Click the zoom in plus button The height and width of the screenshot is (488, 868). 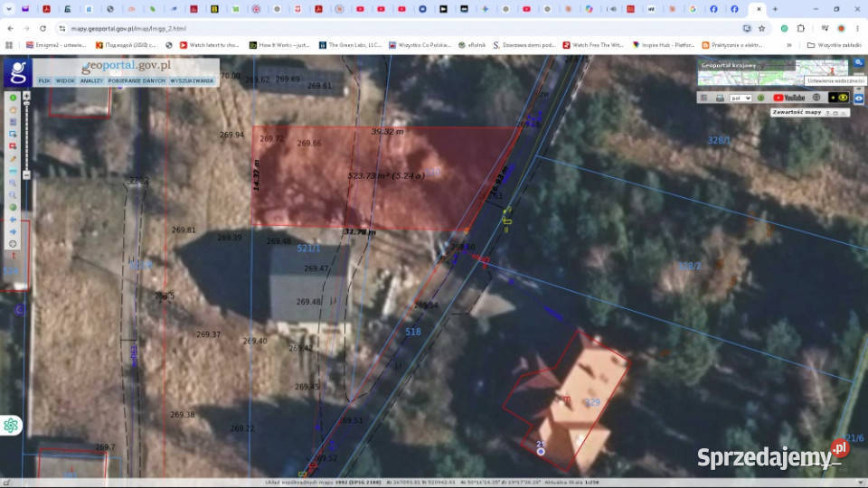pyautogui.click(x=26, y=97)
